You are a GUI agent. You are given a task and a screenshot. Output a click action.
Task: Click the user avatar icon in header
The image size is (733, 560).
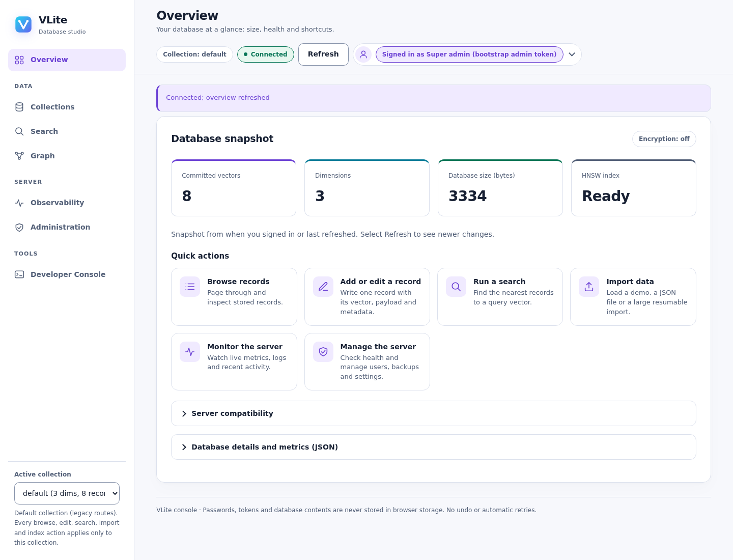coord(363,54)
